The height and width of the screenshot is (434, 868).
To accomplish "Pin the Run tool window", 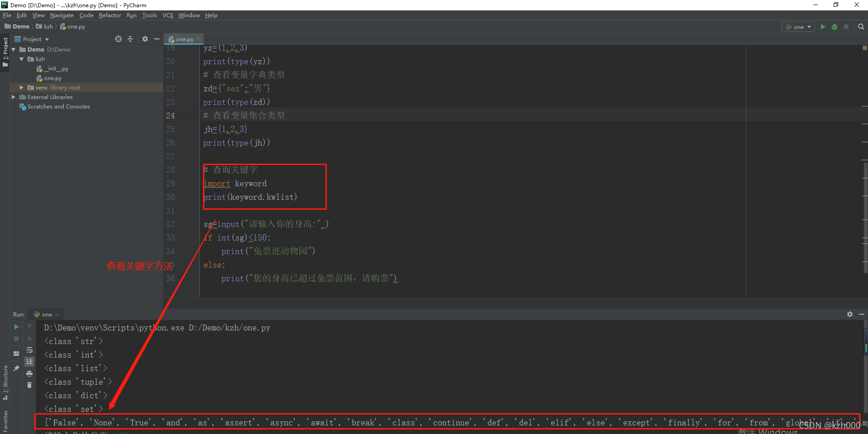I will point(16,368).
